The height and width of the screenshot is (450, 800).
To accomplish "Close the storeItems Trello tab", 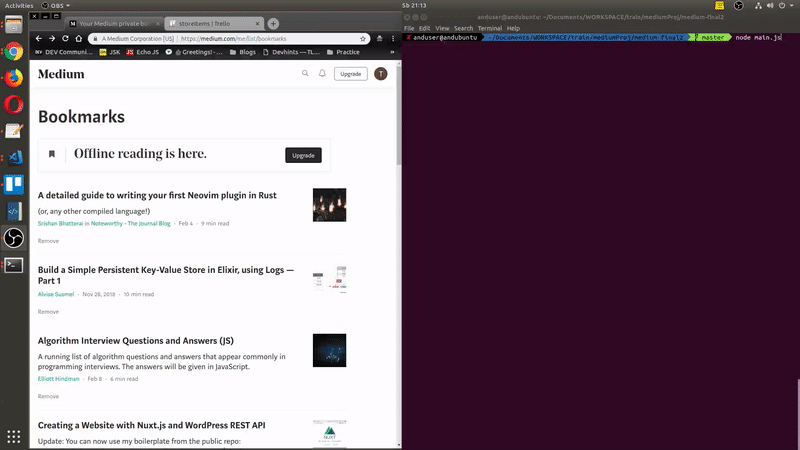I will pos(257,23).
